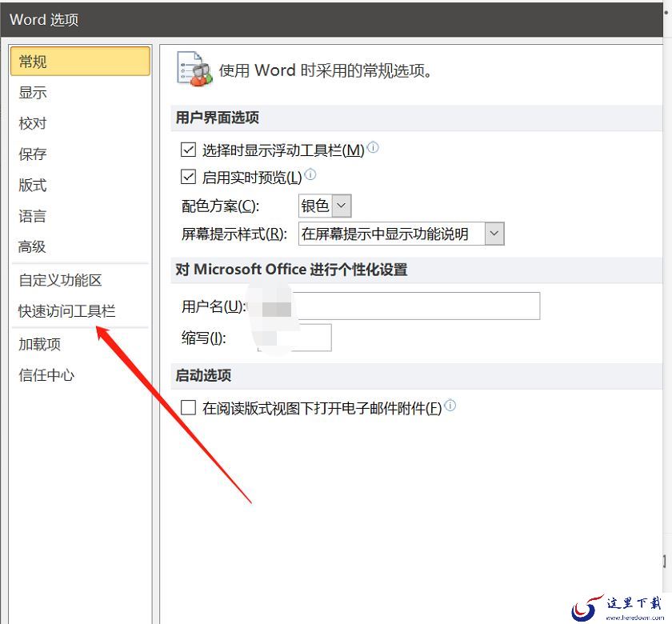Click the 使用 Word 时采用的常规选项 heading
The width and height of the screenshot is (672, 624).
pos(326,70)
